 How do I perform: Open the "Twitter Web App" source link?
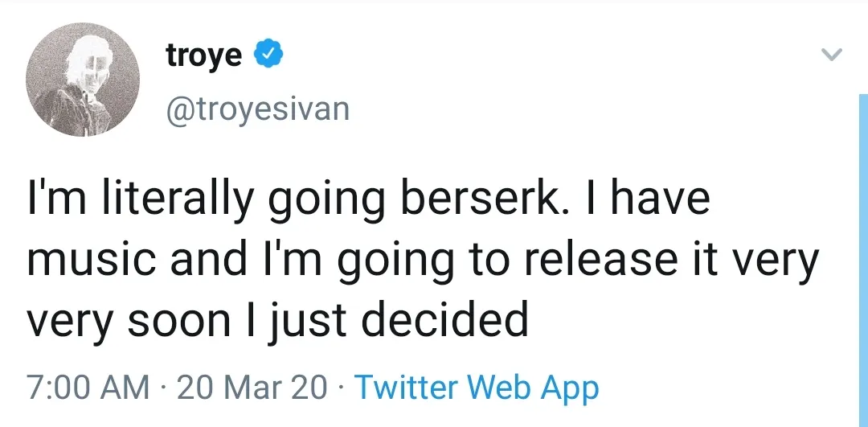click(477, 388)
